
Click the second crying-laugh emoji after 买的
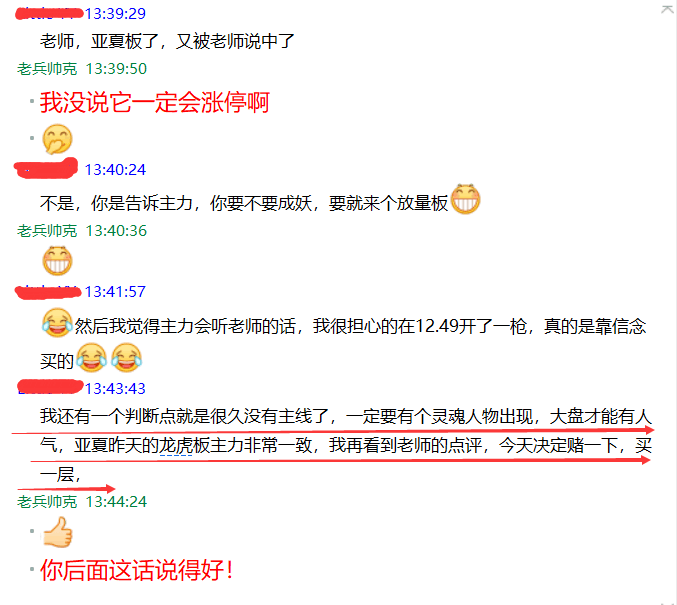[x=127, y=358]
